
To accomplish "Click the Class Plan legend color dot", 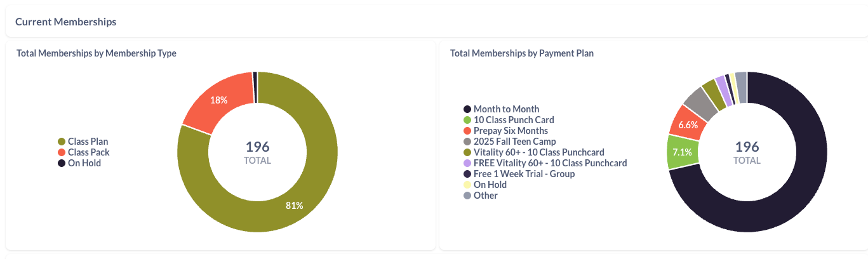I will coord(62,142).
